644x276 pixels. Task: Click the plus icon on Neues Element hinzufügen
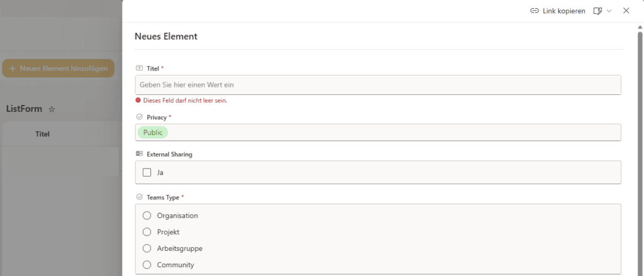tap(13, 69)
